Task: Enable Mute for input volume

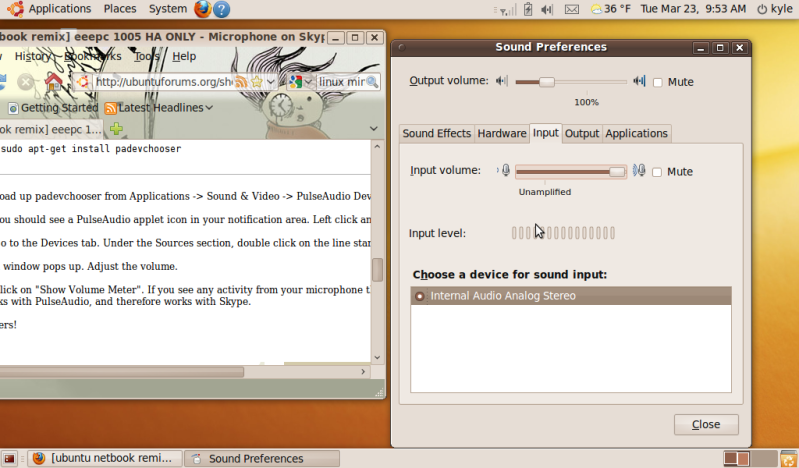Action: (658, 172)
